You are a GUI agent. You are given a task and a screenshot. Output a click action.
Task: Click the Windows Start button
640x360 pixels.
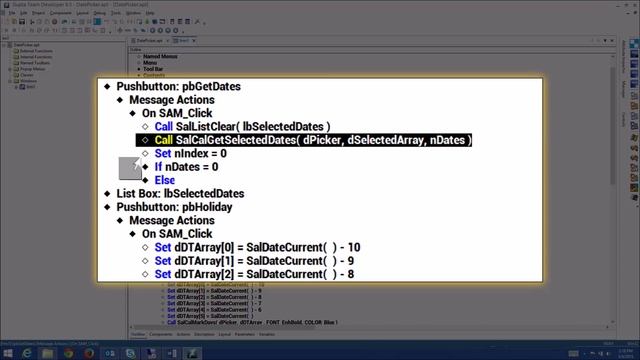click(x=7, y=353)
